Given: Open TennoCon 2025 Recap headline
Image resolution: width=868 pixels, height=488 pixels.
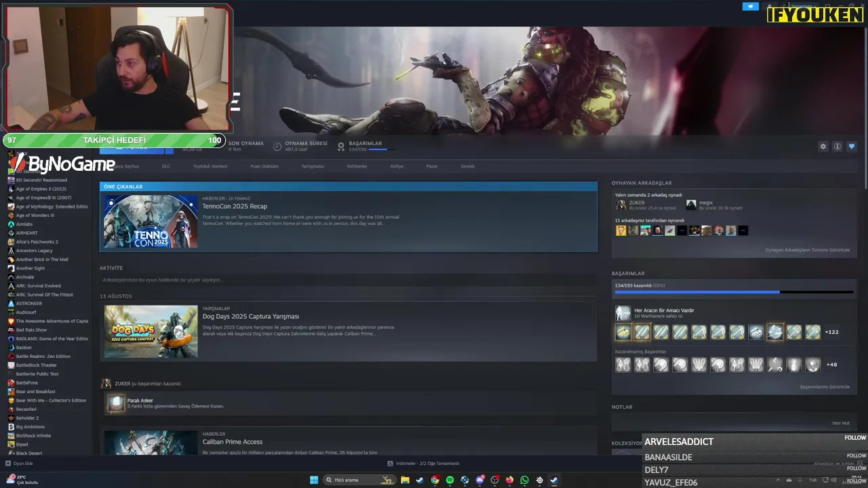Looking at the screenshot, I should pos(235,206).
